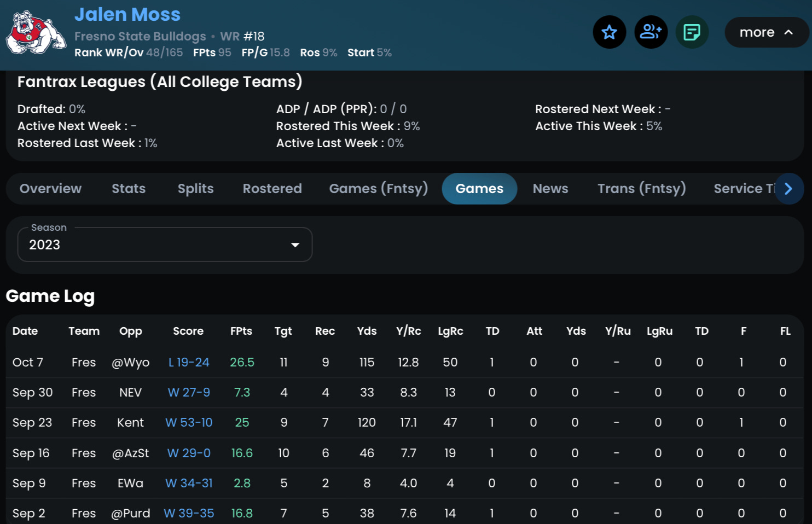Click the 7.3 fantasy points value
The width and height of the screenshot is (812, 524).
pos(242,393)
